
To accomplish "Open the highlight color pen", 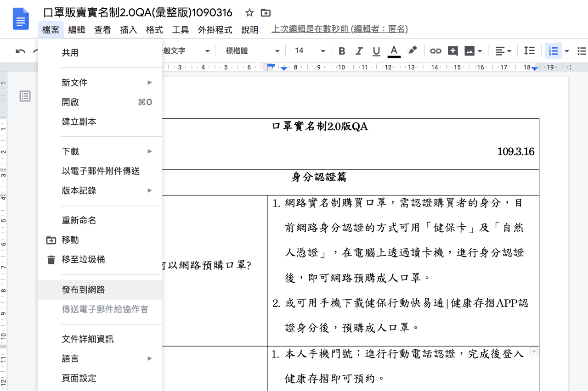I will point(412,50).
